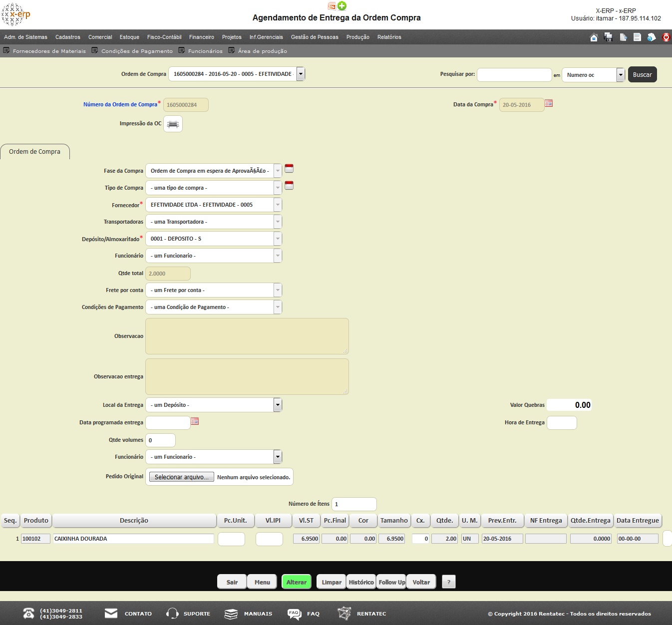Click the RENTATEC network icon

344,613
